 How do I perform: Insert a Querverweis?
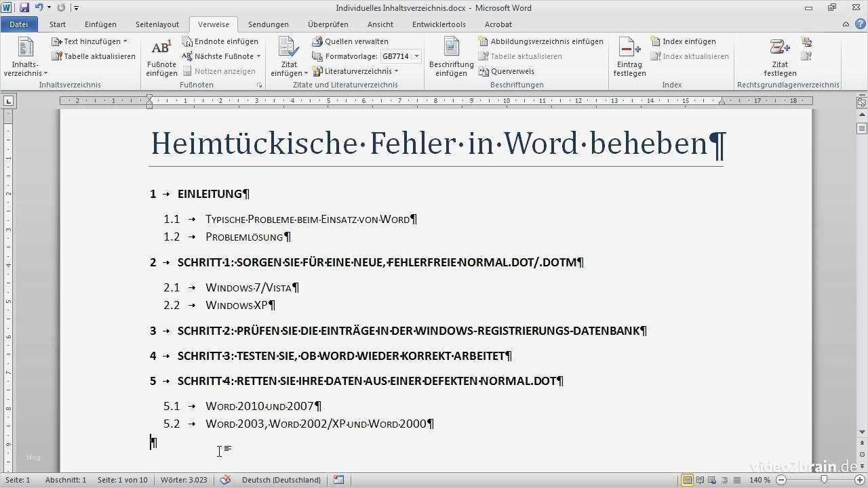click(506, 71)
